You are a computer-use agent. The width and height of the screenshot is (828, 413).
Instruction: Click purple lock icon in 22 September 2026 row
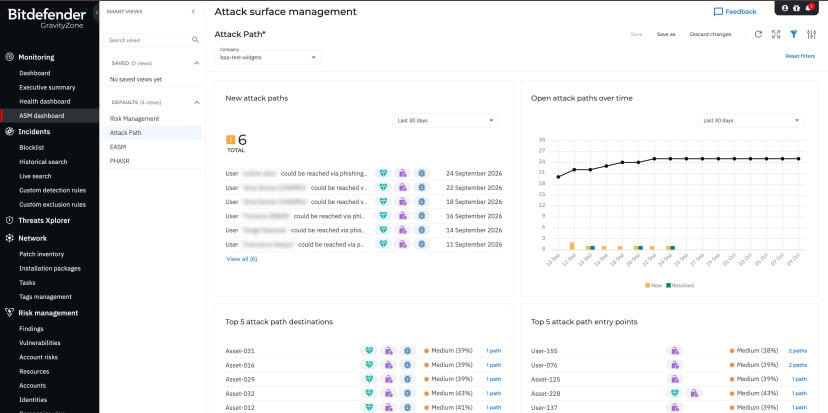[402, 187]
